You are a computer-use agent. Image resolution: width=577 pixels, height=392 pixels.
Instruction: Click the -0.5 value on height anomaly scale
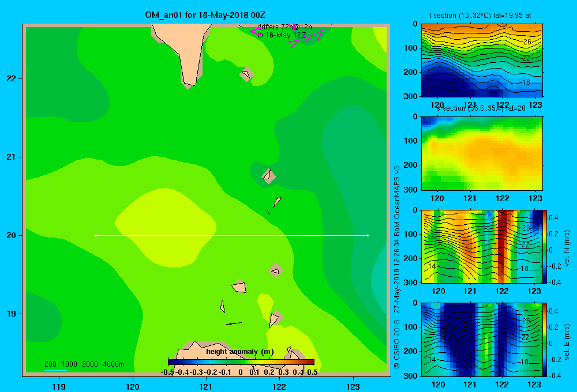point(167,372)
